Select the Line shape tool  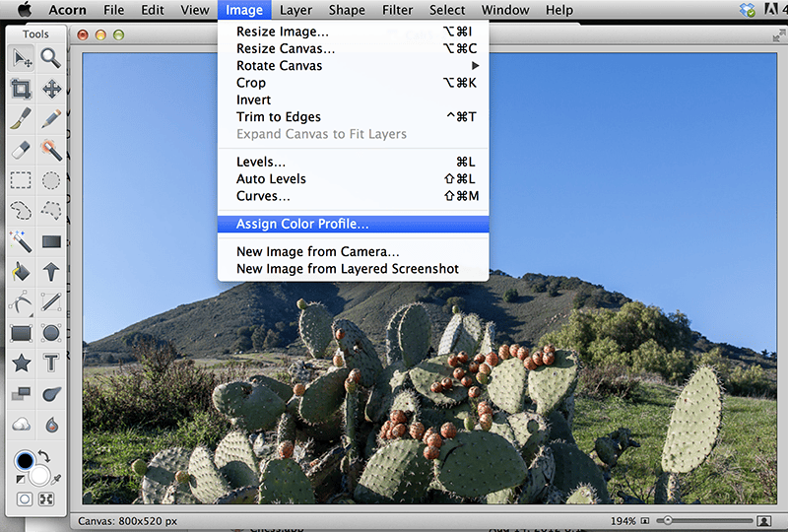[51, 302]
